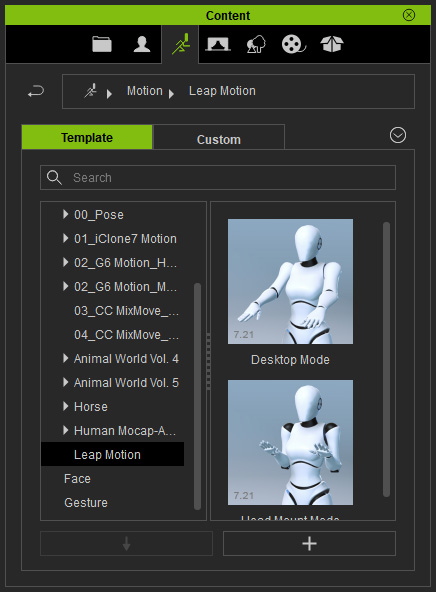Select the Desktop Mode thumbnail
436x592 pixels.
(290, 281)
